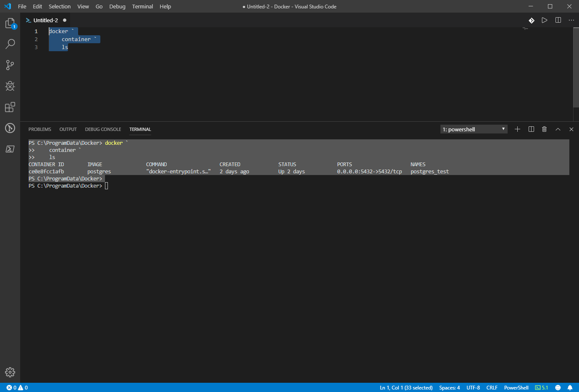The image size is (579, 392).
Task: Click Ln 1, Col 1 status entry
Action: 406,387
